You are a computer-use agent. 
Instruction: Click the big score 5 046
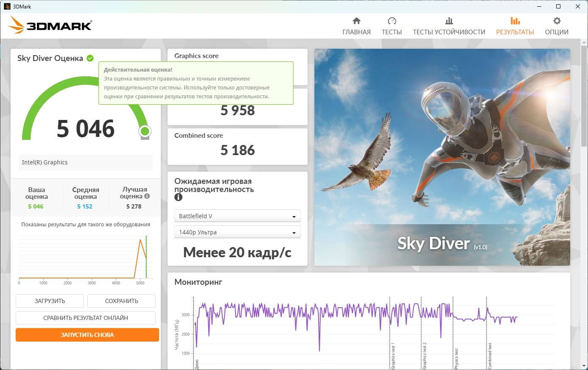86,129
